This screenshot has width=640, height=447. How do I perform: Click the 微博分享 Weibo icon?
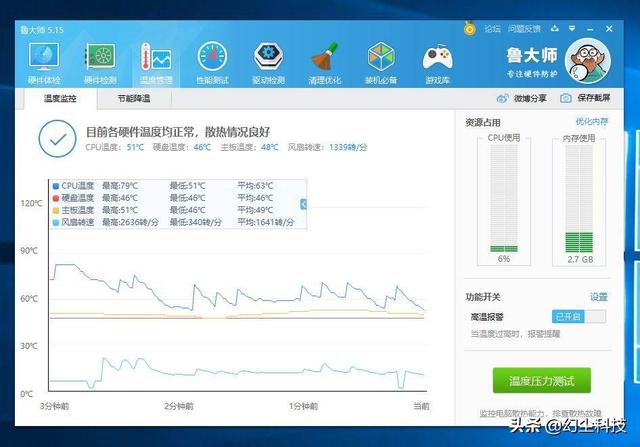click(x=502, y=98)
